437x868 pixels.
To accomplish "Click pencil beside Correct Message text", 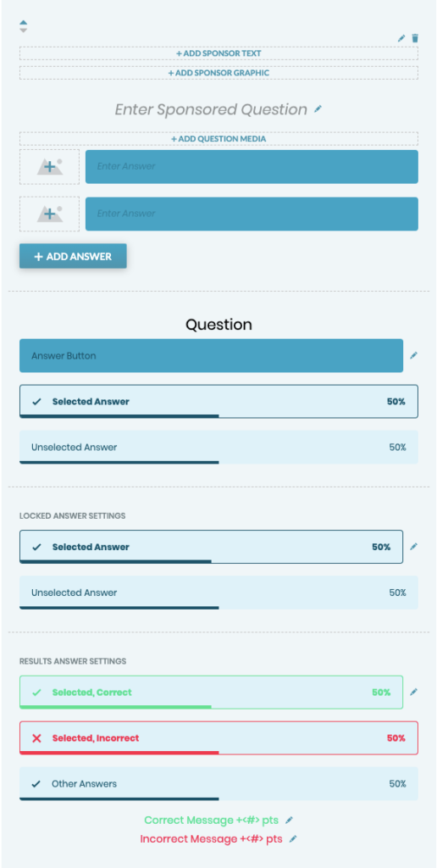I will 289,820.
